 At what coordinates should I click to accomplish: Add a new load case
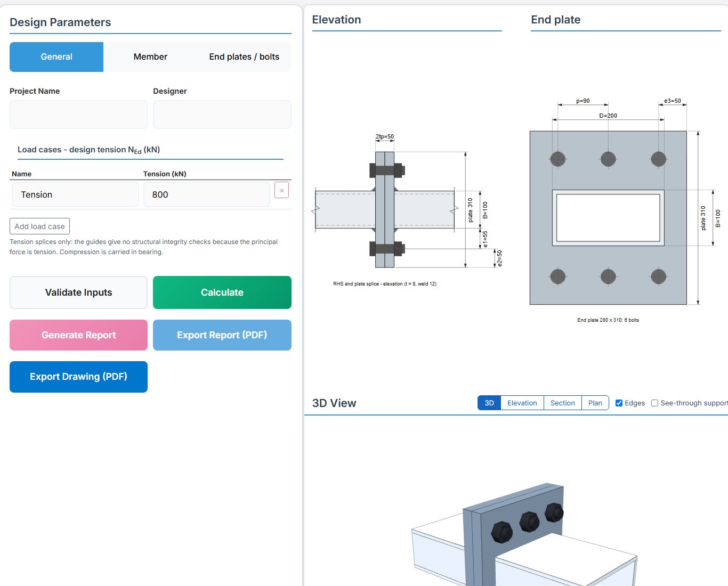click(39, 226)
